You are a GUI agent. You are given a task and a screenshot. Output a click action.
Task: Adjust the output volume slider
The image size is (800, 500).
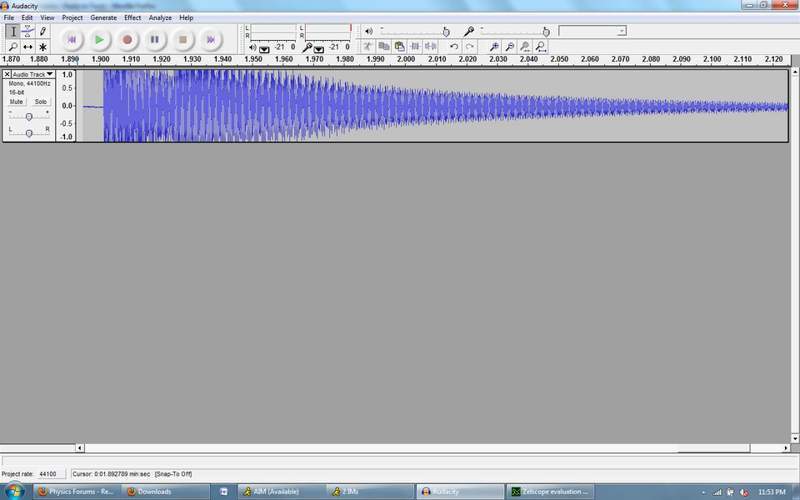(x=414, y=32)
